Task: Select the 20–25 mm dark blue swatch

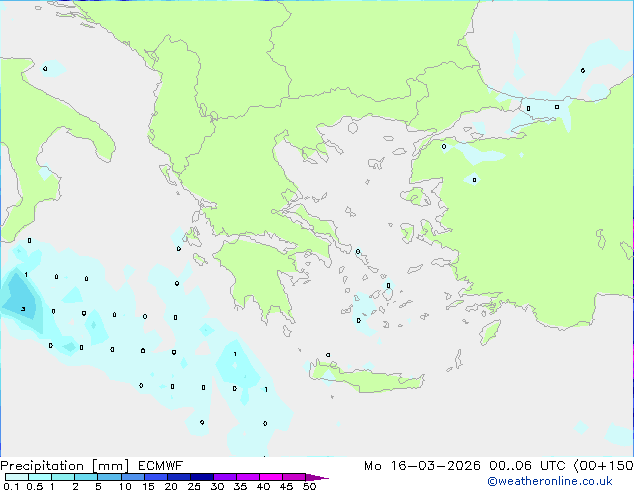Action: [179, 477]
